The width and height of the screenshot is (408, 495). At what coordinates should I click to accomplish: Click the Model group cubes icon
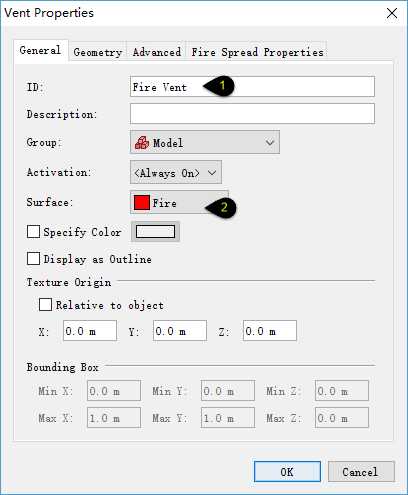click(x=142, y=143)
